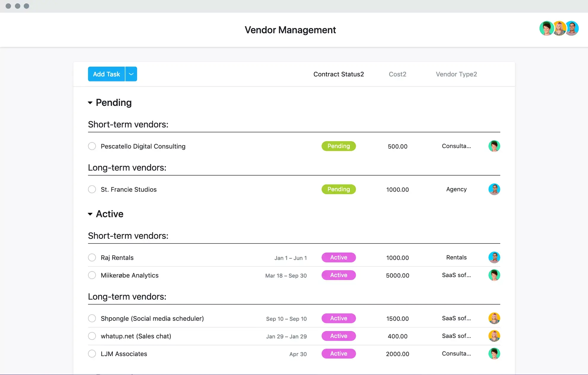
Task: Click the Add Task button
Action: pyautogui.click(x=106, y=74)
